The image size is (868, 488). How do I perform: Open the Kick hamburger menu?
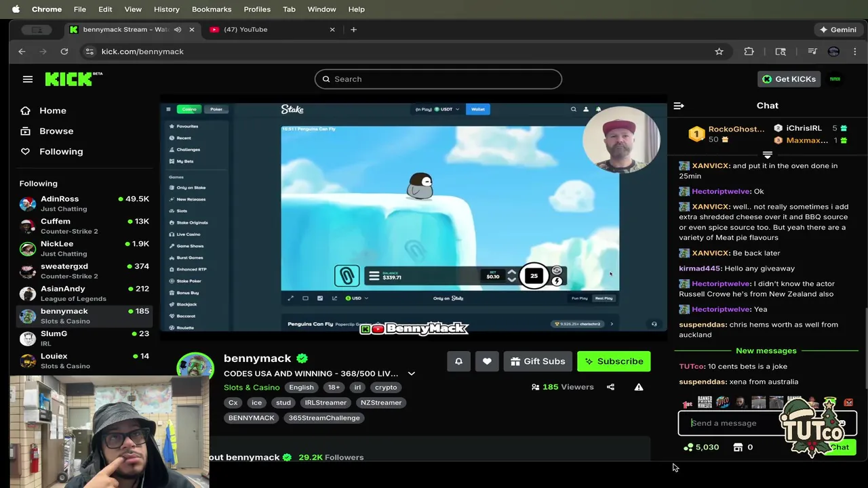pyautogui.click(x=28, y=79)
